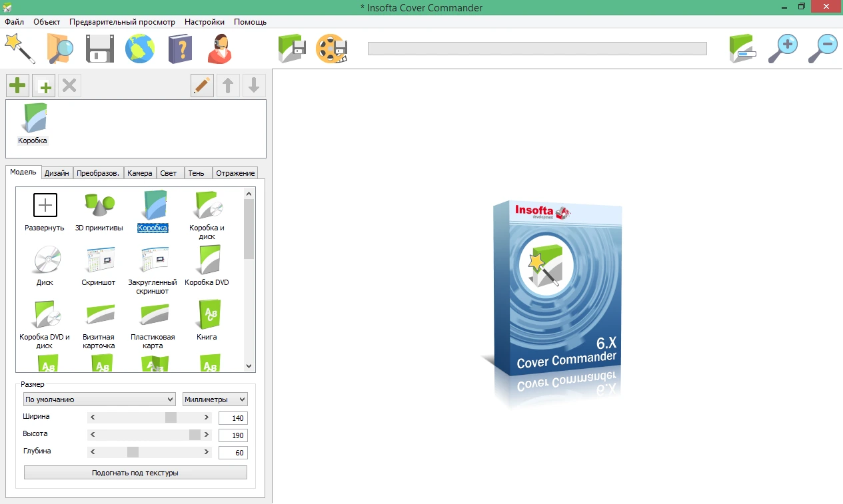Contact support operator headset icon
The image size is (843, 504).
tap(219, 49)
